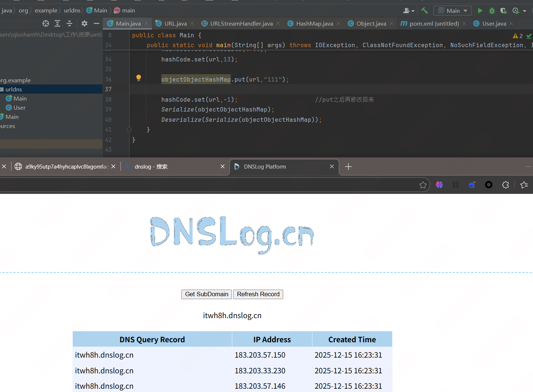Select the urldns package in project tree
The width and height of the screenshot is (533, 392).
tap(51, 89)
